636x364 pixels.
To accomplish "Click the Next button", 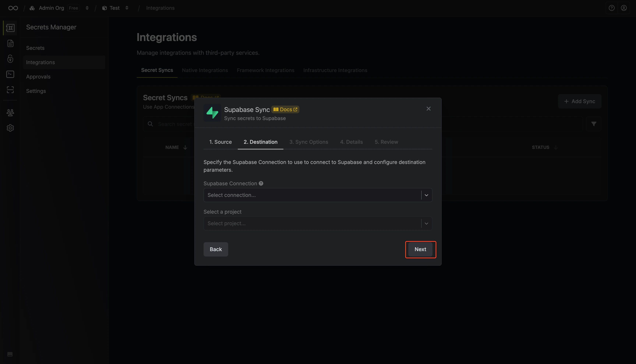I will [x=420, y=249].
